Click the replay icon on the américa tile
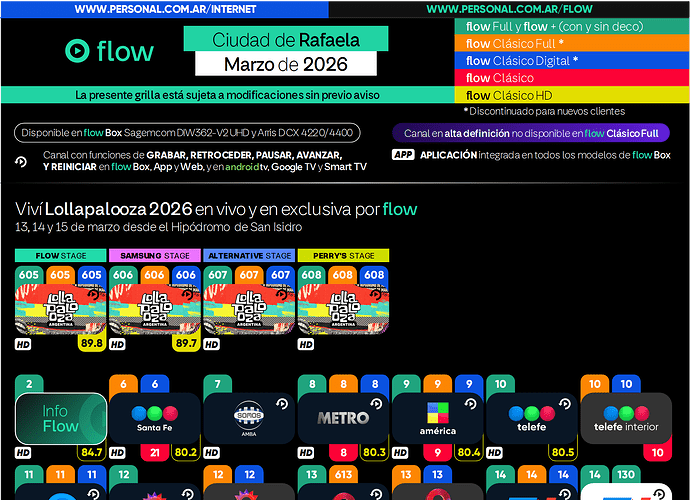Viewport: 690px width, 500px height. (470, 403)
